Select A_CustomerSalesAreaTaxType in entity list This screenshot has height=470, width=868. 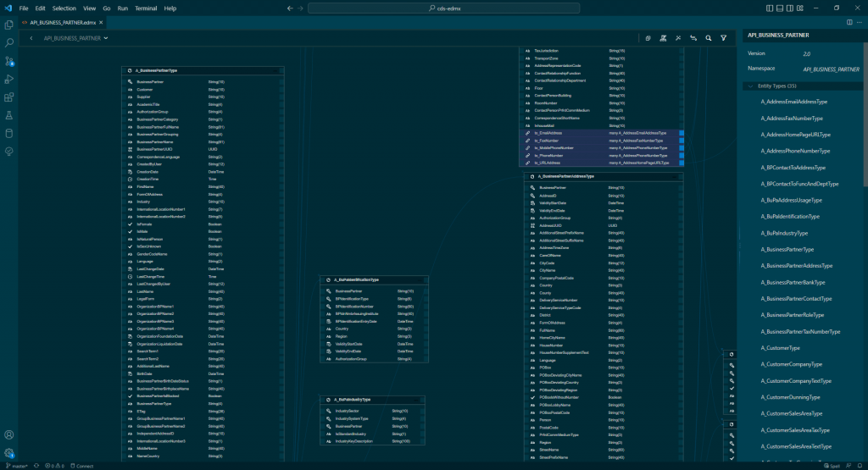coord(795,430)
